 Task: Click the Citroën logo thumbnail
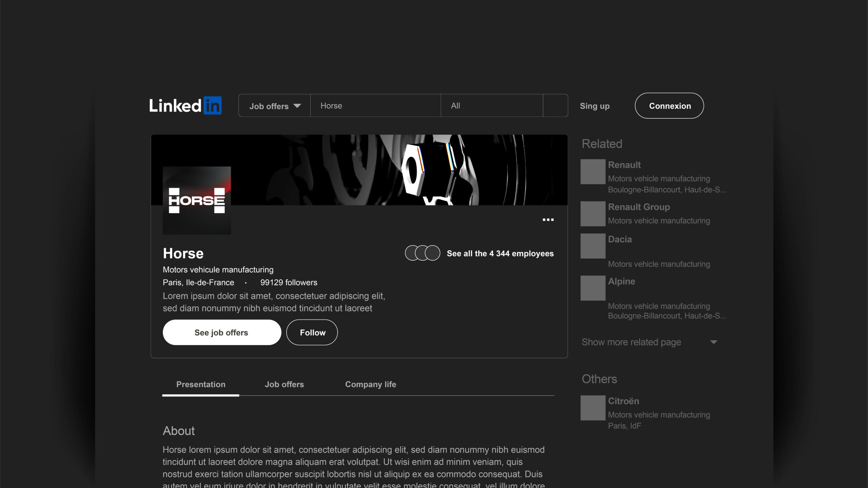[x=593, y=408]
